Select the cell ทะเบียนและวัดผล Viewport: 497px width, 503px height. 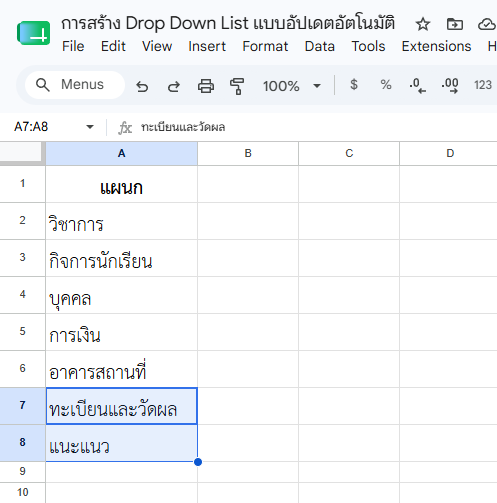122,406
